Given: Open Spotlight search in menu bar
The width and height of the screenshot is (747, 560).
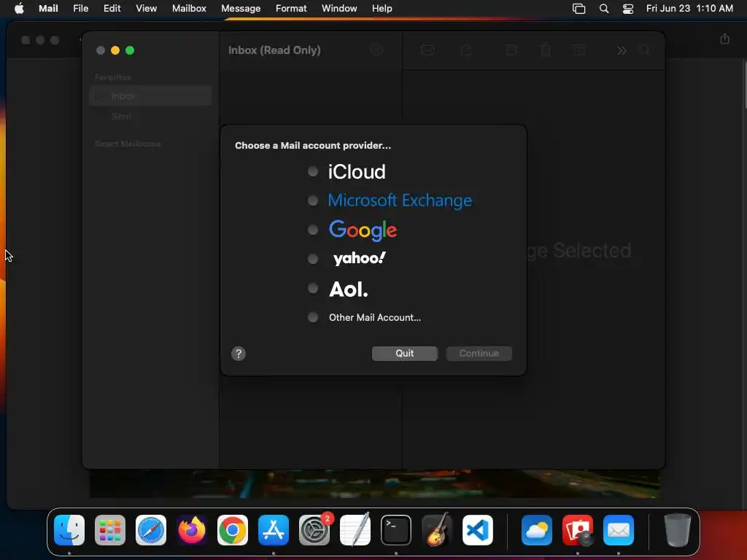Looking at the screenshot, I should pos(603,9).
